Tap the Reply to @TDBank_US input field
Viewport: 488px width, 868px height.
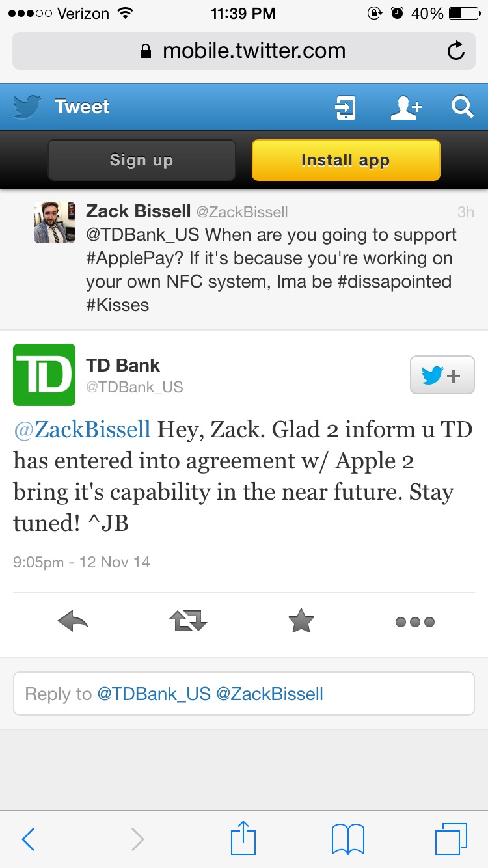(x=244, y=694)
